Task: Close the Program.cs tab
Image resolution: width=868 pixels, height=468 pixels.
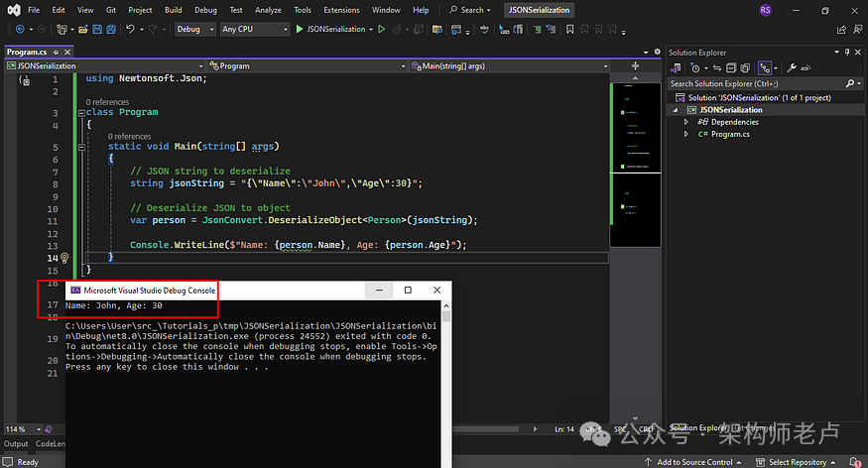Action: [67, 52]
